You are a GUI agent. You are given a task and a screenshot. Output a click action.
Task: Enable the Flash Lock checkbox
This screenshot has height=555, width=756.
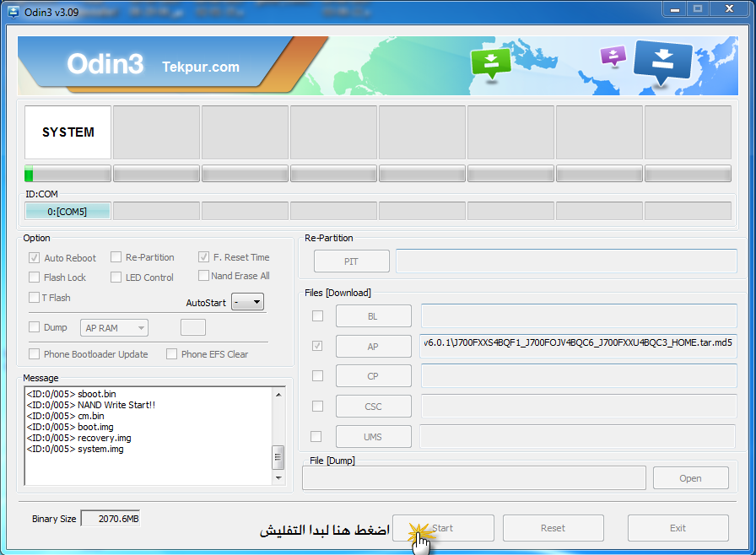pos(34,277)
